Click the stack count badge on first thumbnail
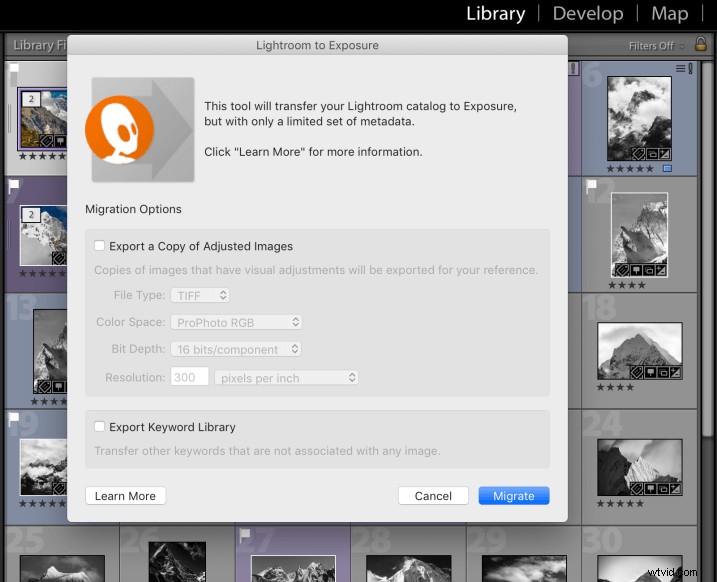The image size is (717, 582). pyautogui.click(x=31, y=100)
